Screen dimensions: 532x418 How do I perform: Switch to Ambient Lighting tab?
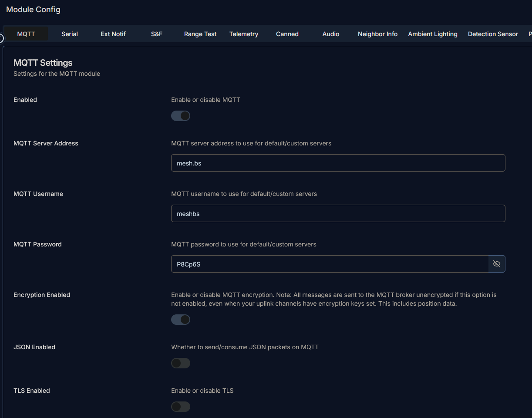coord(433,34)
